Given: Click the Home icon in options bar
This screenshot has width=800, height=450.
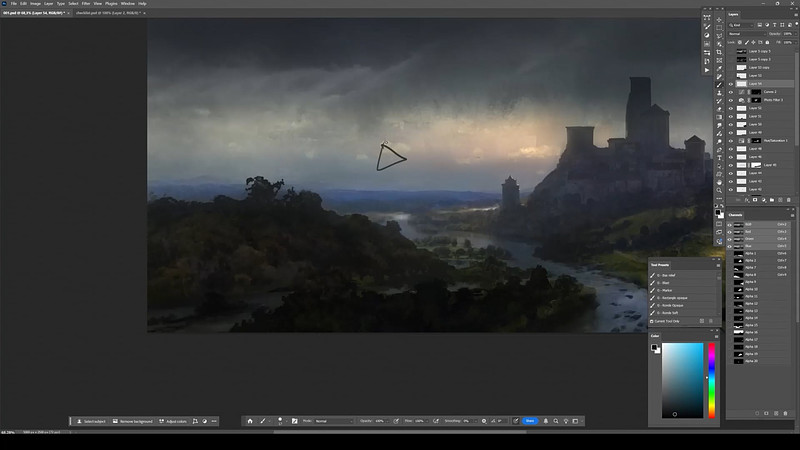Looking at the screenshot, I should (250, 421).
